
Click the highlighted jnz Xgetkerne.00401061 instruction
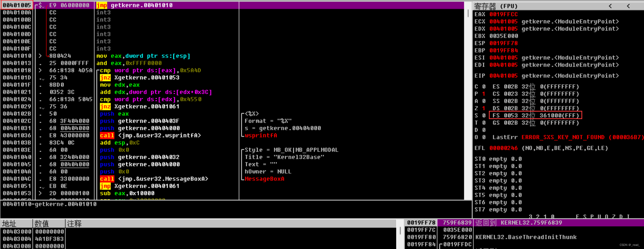pos(140,106)
